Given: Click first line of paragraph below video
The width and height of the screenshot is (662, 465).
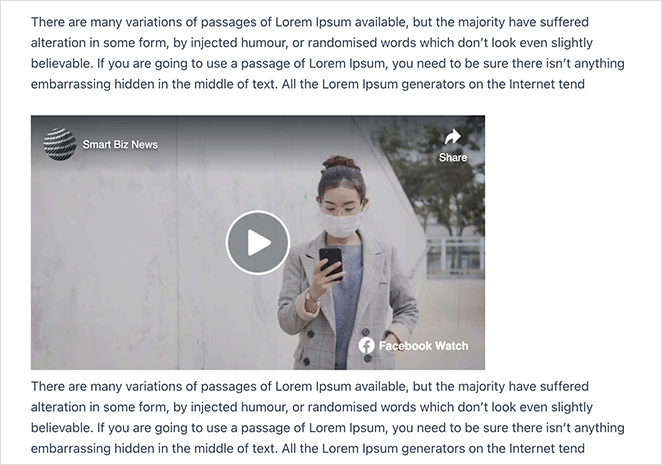Looking at the screenshot, I should pos(309,386).
